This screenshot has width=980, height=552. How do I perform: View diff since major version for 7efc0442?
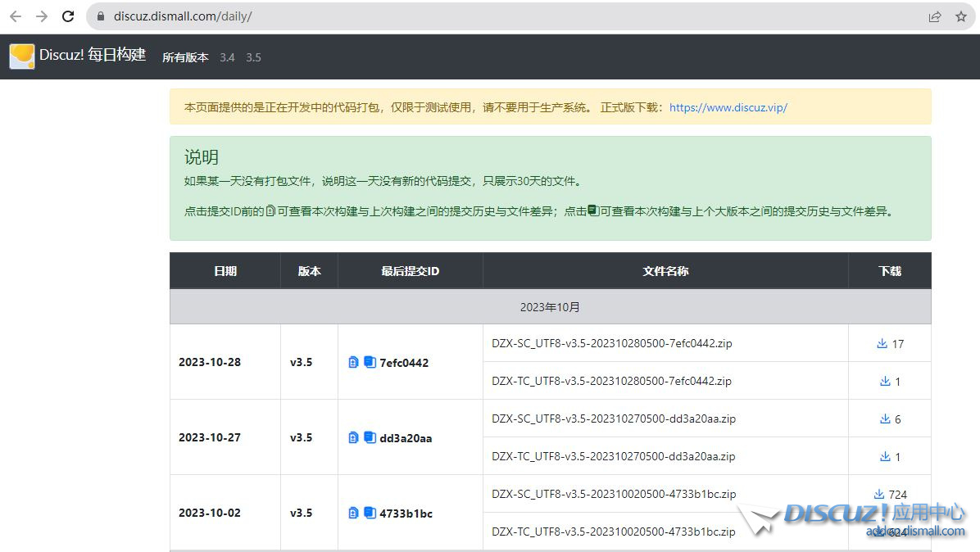click(370, 362)
